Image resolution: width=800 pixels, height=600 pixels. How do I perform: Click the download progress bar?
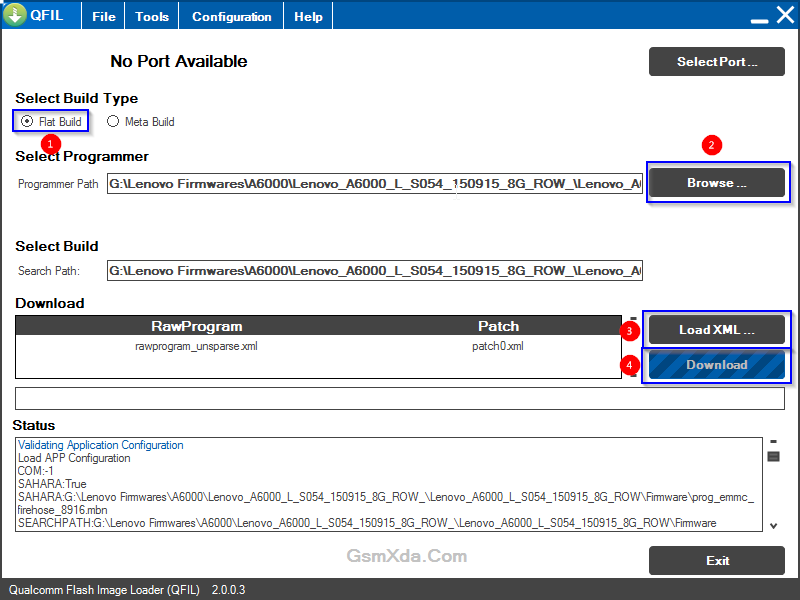[399, 398]
